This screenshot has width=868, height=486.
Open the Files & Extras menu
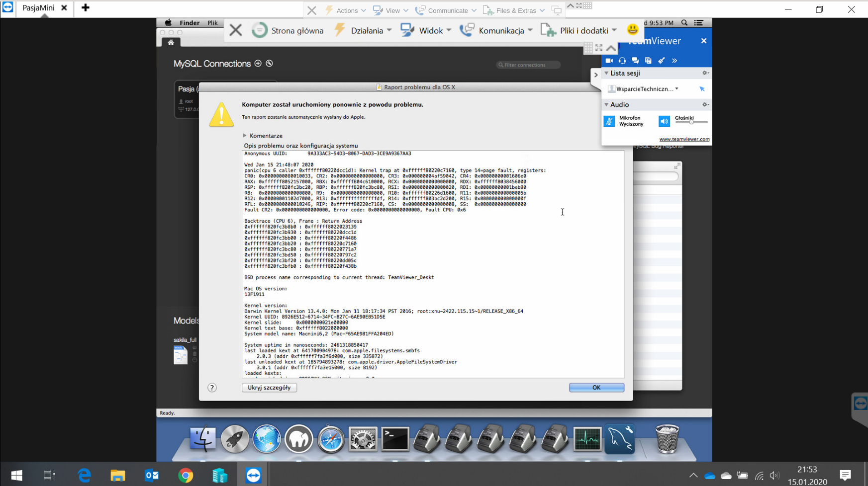(514, 10)
